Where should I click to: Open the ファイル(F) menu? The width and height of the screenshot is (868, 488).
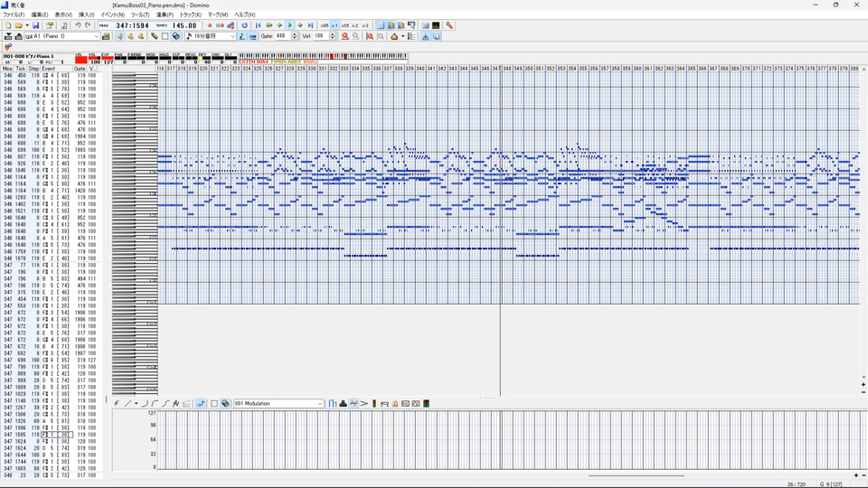(x=14, y=15)
